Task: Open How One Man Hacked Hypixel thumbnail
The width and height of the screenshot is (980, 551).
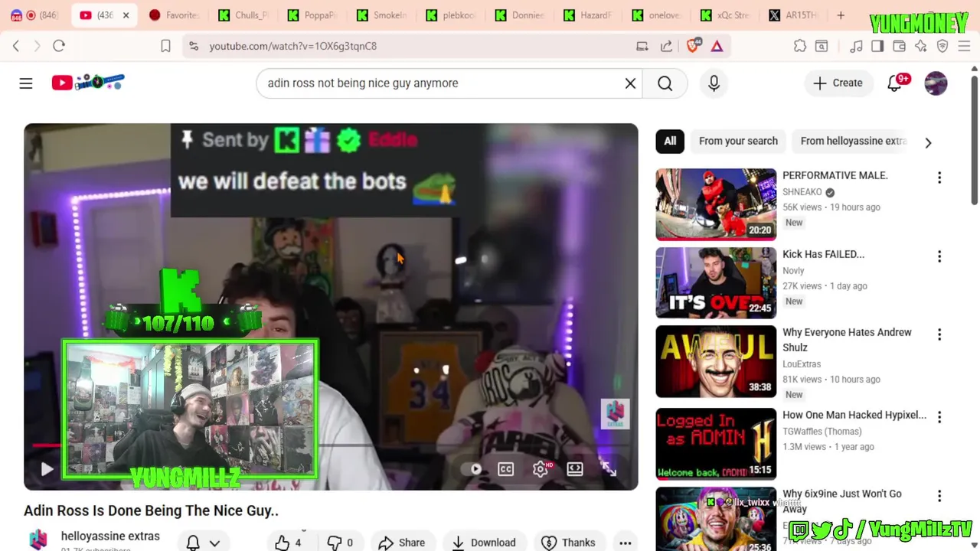Action: (716, 444)
